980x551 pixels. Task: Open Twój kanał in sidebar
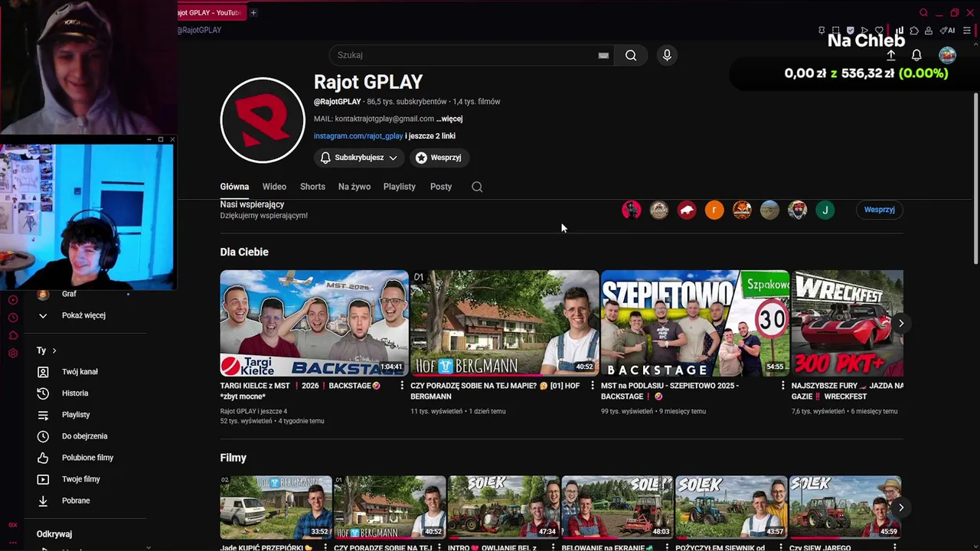(80, 372)
